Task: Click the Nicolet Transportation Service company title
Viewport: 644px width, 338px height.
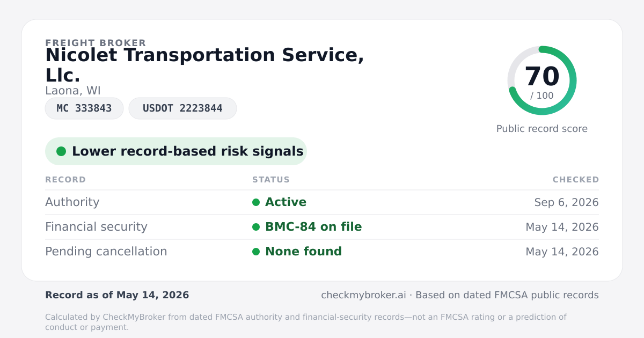Action: tap(205, 65)
